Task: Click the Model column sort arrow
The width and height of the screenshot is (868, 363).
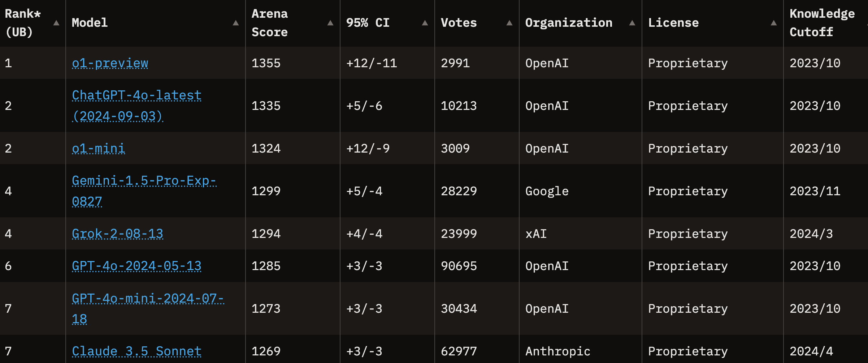Action: pos(236,23)
